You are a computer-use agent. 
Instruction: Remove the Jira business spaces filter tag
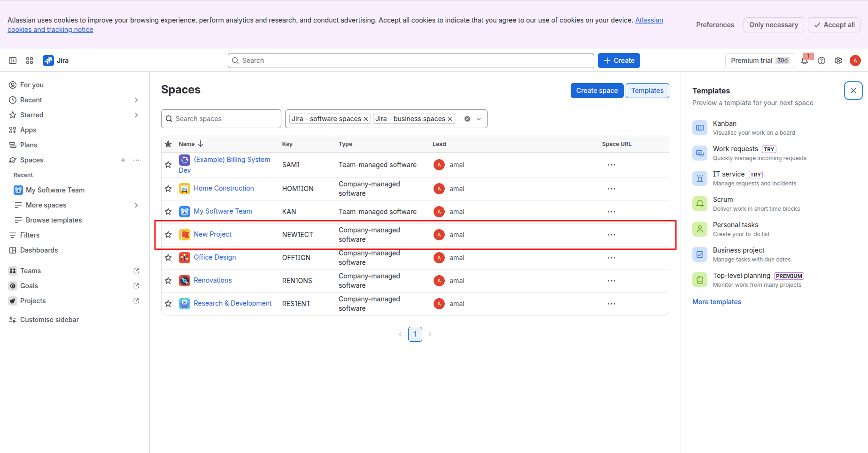[450, 119]
